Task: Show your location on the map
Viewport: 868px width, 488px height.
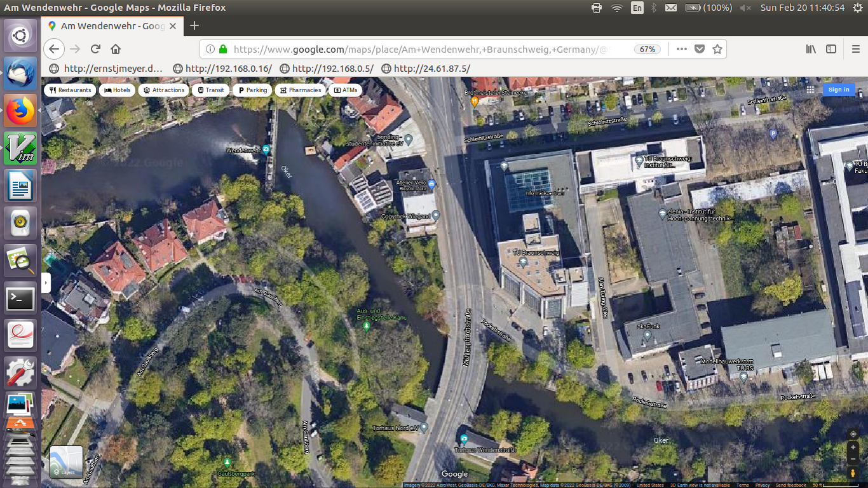Action: pos(853,433)
